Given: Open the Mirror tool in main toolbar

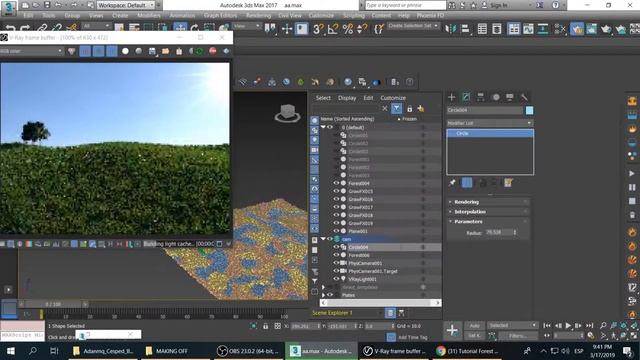Looking at the screenshot, I should point(451,29).
